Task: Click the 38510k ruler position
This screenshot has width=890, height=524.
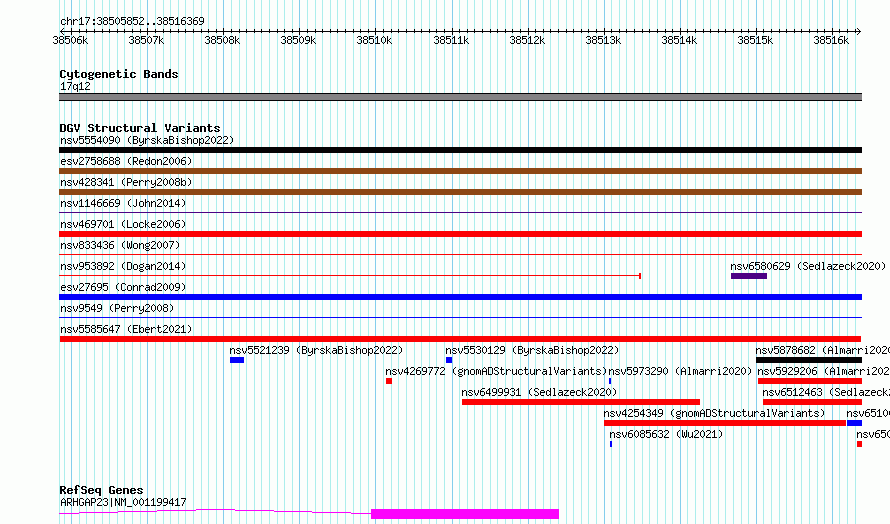Action: coord(374,40)
